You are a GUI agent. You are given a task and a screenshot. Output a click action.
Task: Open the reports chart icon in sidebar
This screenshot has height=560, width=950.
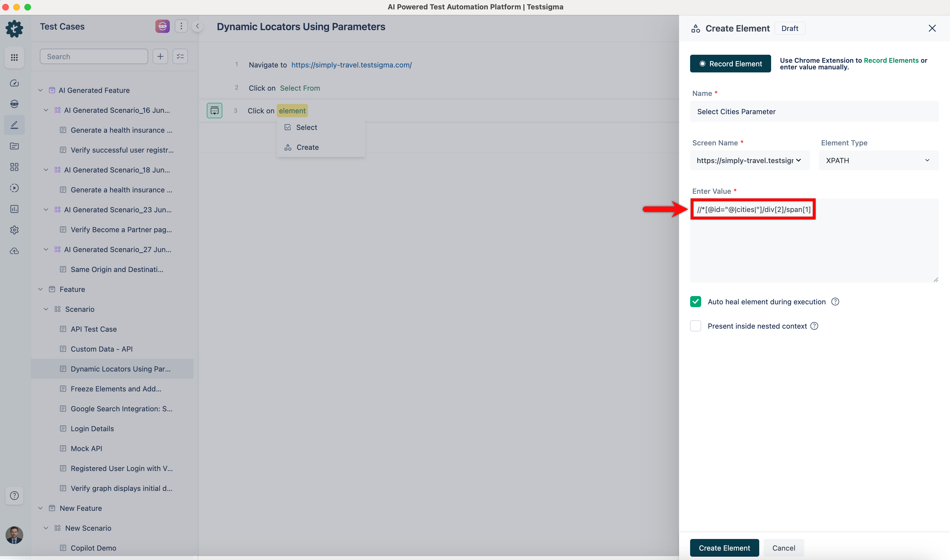click(x=14, y=209)
